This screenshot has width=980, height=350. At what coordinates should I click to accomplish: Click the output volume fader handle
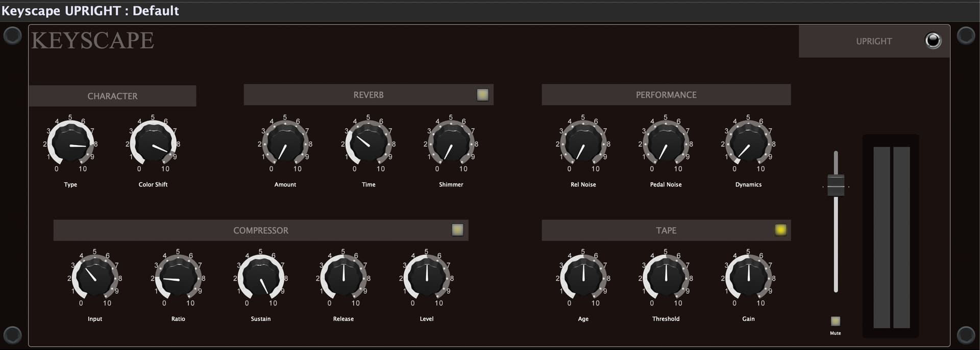coord(836,185)
